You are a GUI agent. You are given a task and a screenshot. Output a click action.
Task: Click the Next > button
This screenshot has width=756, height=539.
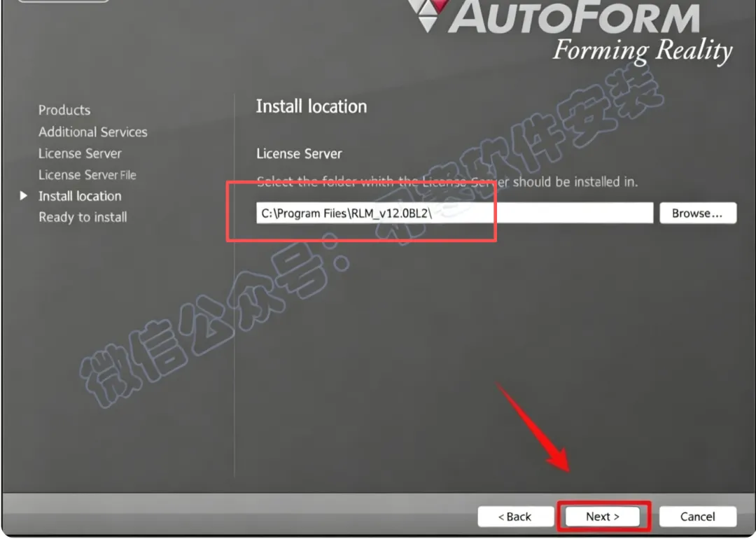click(x=602, y=517)
